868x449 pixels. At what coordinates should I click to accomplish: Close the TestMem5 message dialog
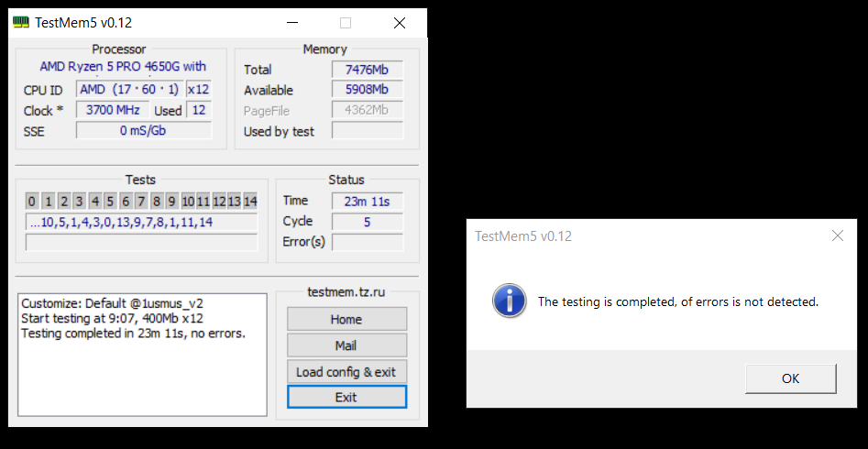pyautogui.click(x=838, y=235)
